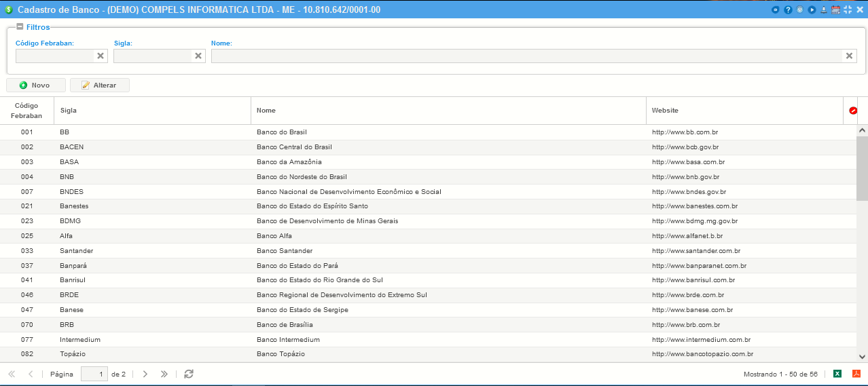Click the page number field
The height and width of the screenshot is (386, 868).
click(94, 374)
